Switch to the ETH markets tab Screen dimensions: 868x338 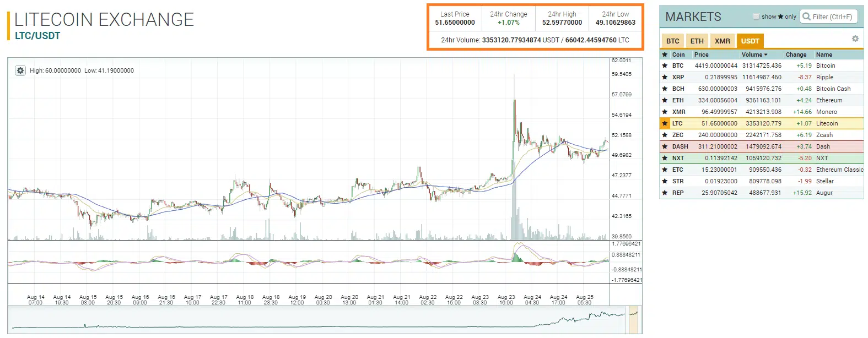click(x=697, y=41)
